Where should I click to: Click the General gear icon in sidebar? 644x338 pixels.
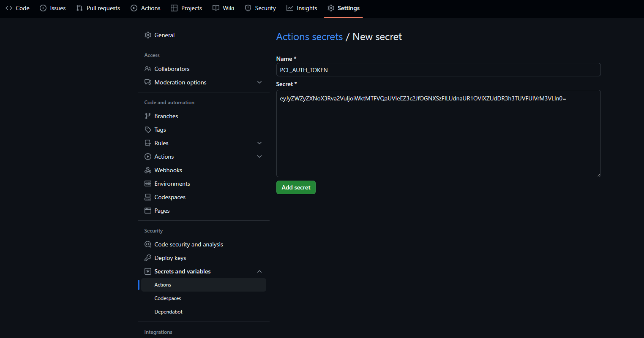[147, 35]
